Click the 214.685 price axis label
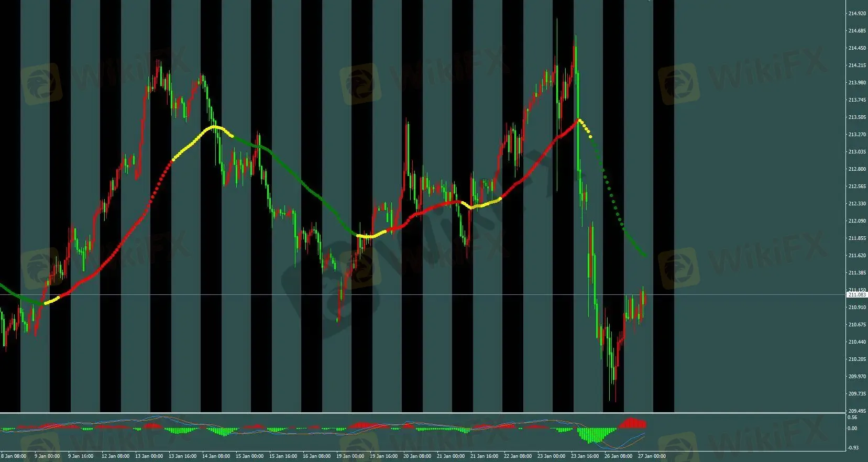Screen dimensions: 868x462 pos(857,31)
